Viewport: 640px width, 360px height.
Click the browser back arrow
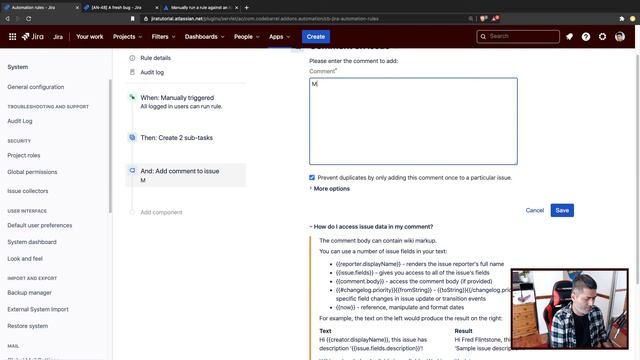7,19
